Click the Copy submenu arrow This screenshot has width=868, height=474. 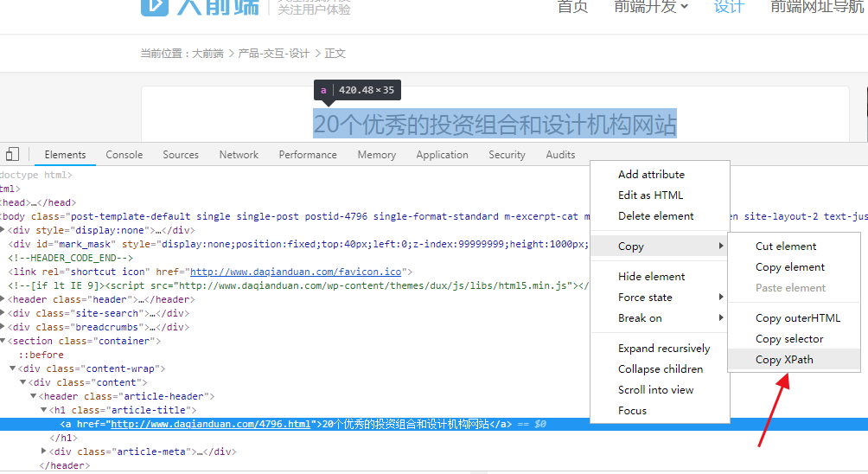point(721,246)
